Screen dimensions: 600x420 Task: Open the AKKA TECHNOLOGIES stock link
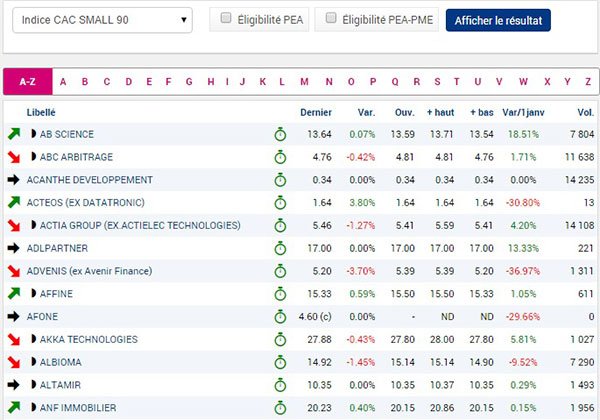(x=88, y=339)
